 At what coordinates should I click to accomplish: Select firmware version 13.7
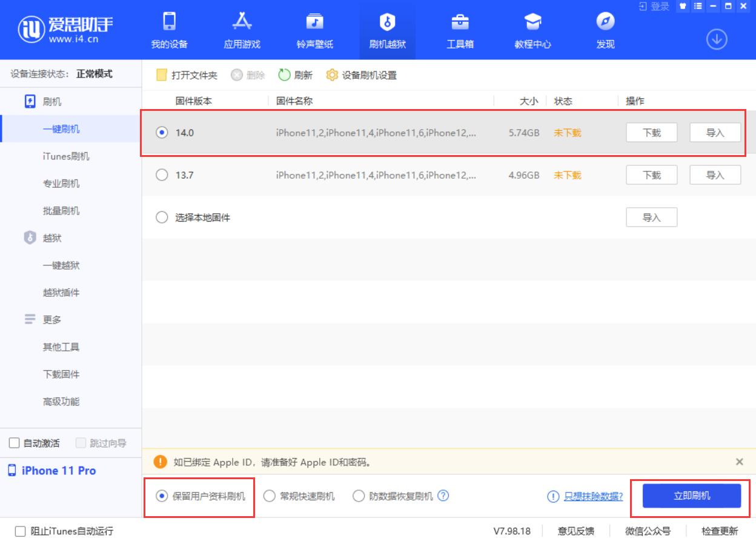161,175
